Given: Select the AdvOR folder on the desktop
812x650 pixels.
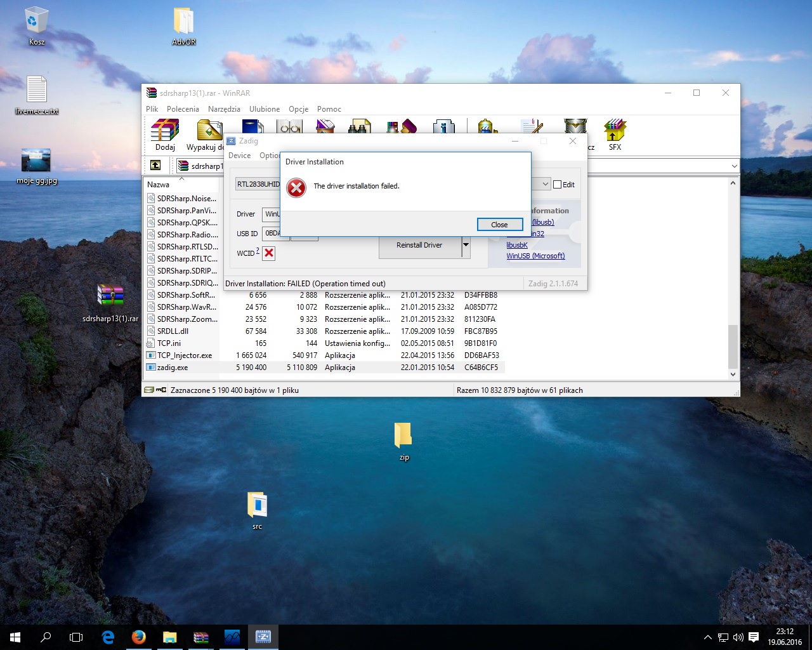Looking at the screenshot, I should point(184,27).
